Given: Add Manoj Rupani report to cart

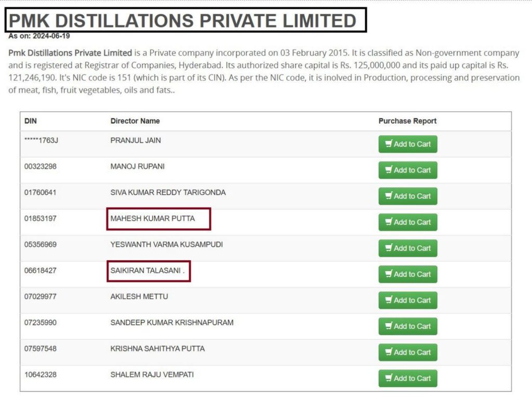Looking at the screenshot, I should pos(408,170).
